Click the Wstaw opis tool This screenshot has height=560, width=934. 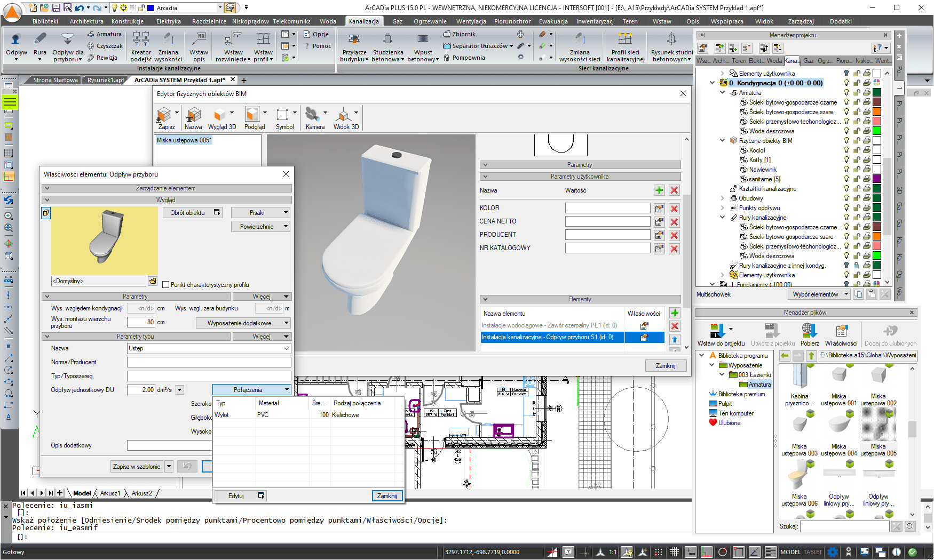pos(199,46)
